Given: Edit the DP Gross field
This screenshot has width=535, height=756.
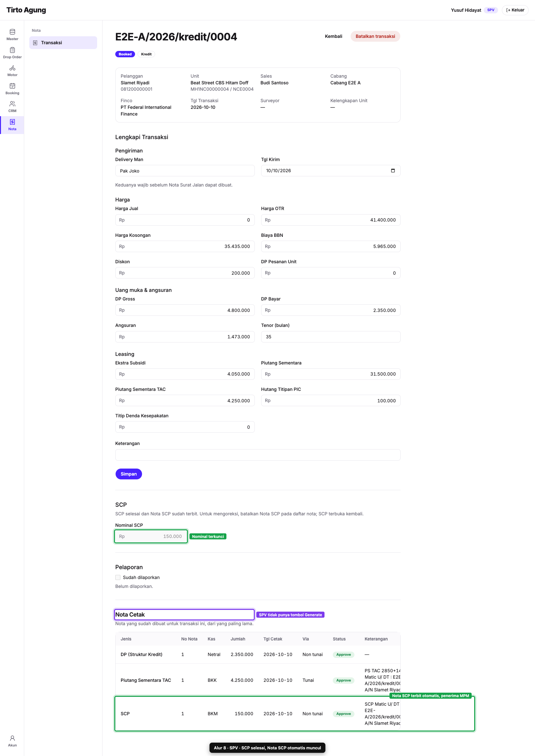Looking at the screenshot, I should click(185, 310).
